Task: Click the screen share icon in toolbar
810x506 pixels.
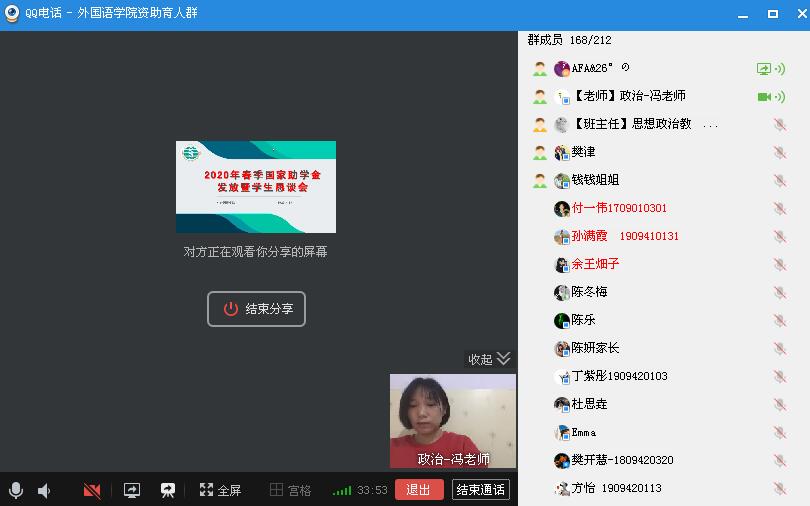Action: (x=132, y=490)
